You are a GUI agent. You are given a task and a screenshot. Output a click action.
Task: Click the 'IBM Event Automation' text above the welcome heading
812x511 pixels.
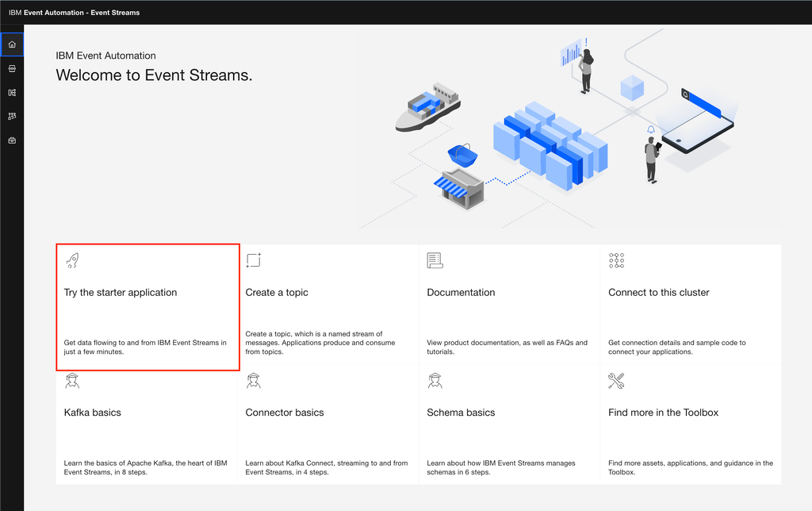105,56
